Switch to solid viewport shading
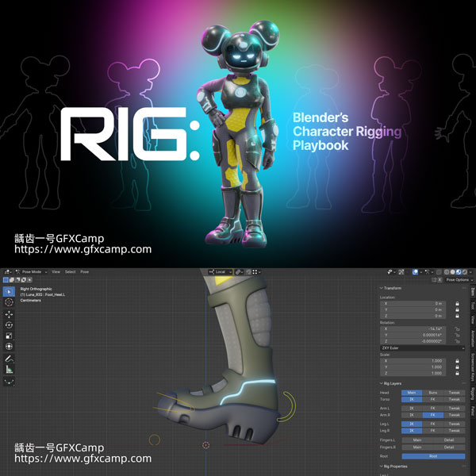 pos(453,272)
